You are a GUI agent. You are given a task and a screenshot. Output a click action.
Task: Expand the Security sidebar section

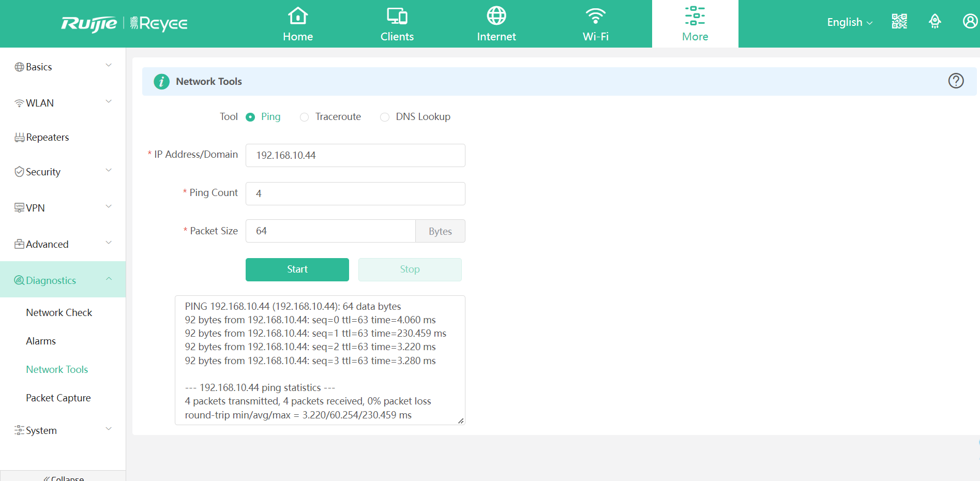point(62,172)
